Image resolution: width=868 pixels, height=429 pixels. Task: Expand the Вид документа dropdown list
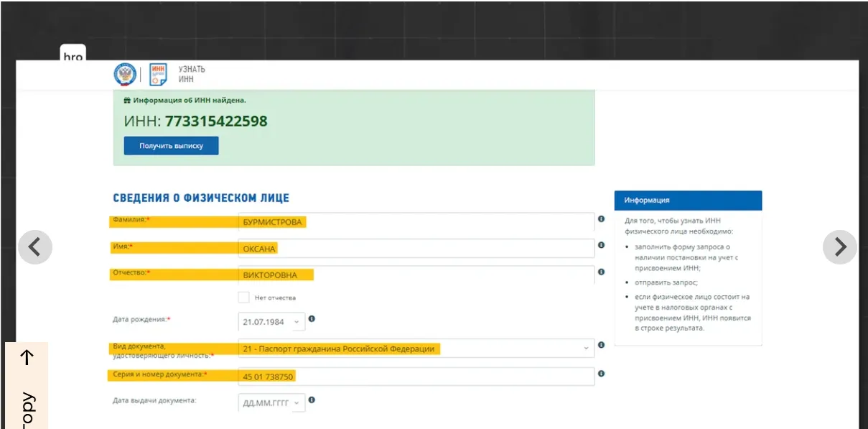[x=415, y=349]
